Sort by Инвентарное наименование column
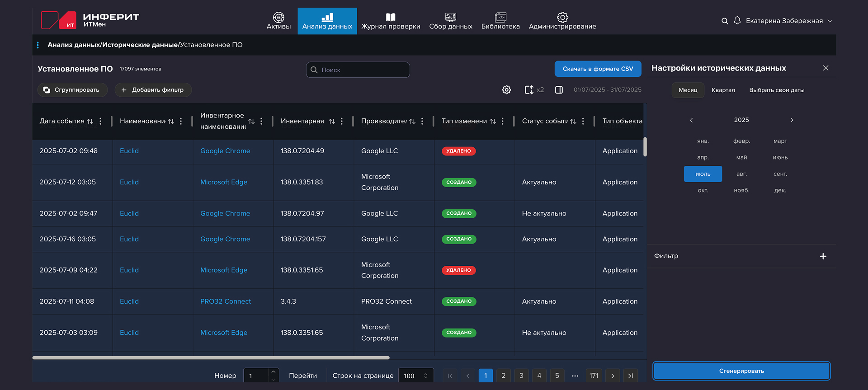868x390 pixels. [x=251, y=121]
